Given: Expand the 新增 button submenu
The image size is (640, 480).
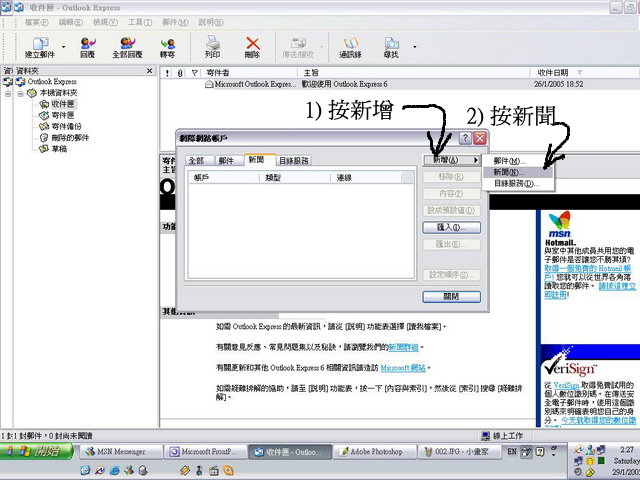Looking at the screenshot, I should 452,160.
